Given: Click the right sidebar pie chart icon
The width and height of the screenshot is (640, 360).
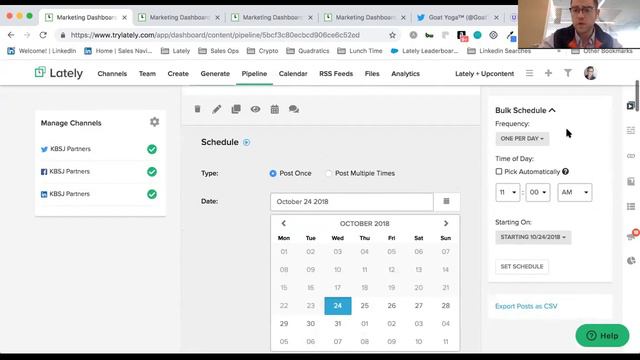Looking at the screenshot, I should click(x=631, y=260).
